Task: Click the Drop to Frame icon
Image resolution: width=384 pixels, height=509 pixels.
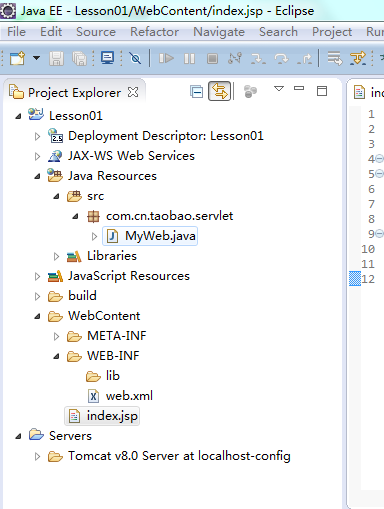Action: [x=335, y=58]
